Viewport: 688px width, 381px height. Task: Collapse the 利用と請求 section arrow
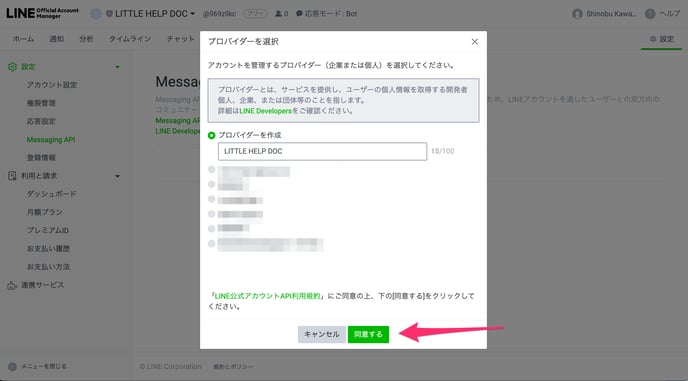117,176
